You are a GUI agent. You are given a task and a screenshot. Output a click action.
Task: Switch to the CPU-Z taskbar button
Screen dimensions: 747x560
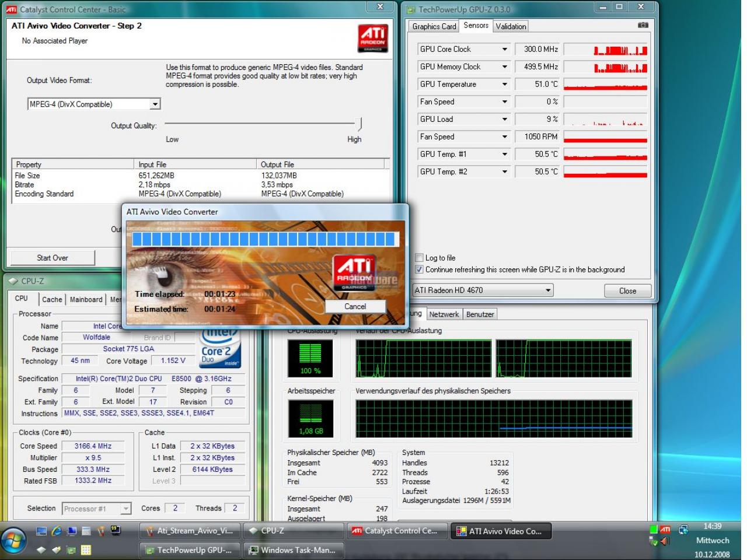click(294, 531)
